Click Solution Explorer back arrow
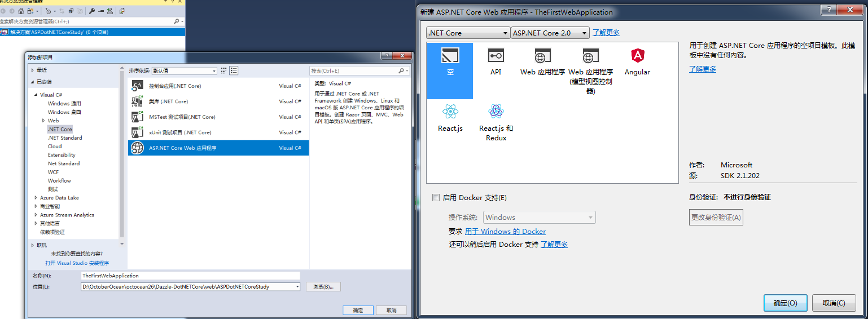The width and height of the screenshot is (868, 319). pos(3,11)
